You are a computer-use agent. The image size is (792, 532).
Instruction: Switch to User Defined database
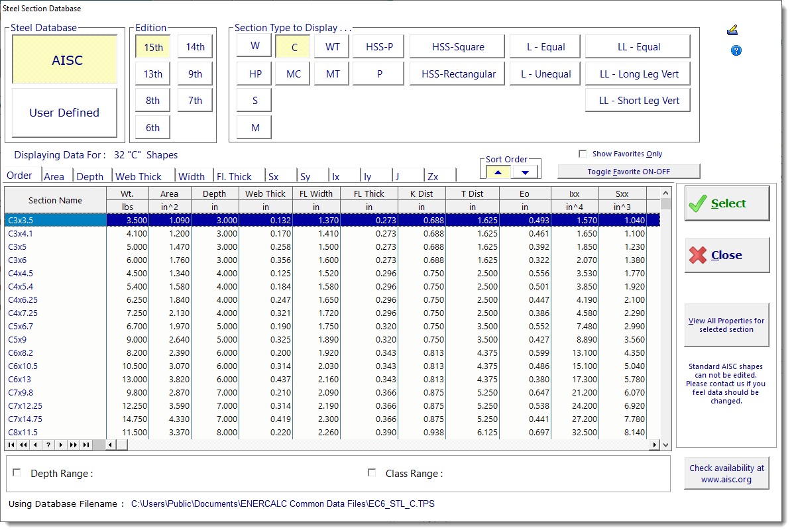tap(65, 113)
